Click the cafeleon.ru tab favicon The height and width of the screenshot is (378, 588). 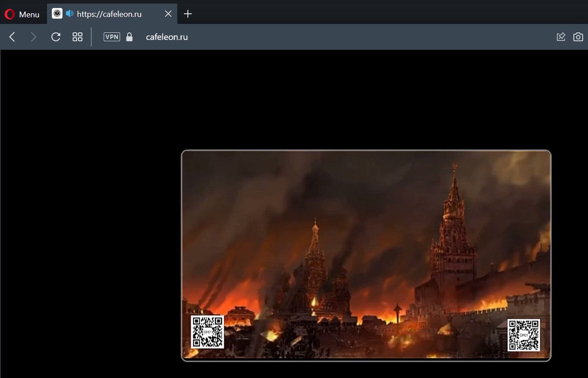pyautogui.click(x=57, y=13)
